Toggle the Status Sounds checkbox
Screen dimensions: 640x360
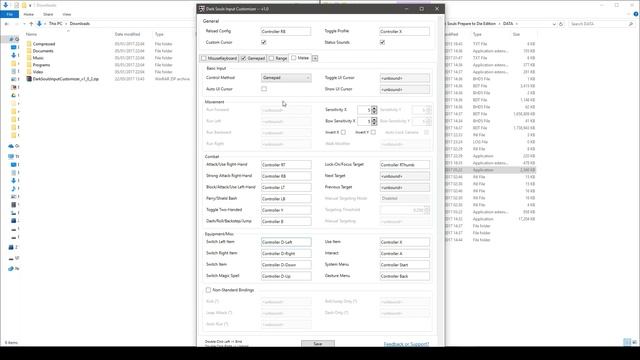click(x=382, y=42)
